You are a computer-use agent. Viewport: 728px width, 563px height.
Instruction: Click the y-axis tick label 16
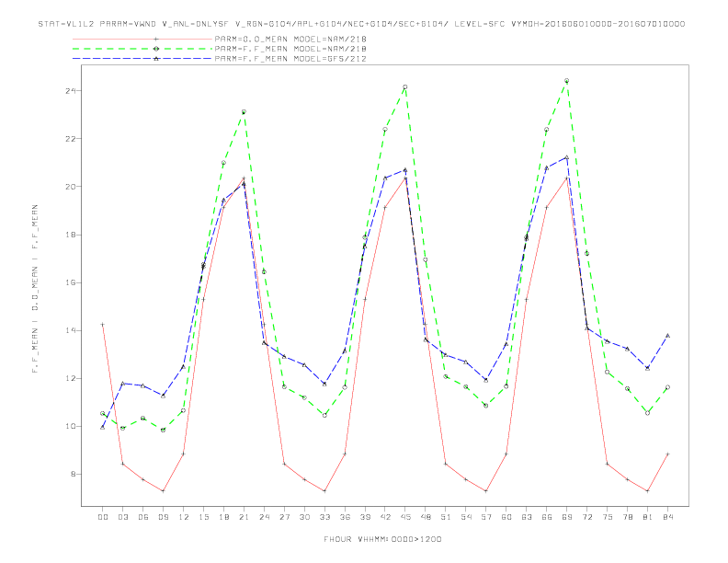tap(70, 283)
